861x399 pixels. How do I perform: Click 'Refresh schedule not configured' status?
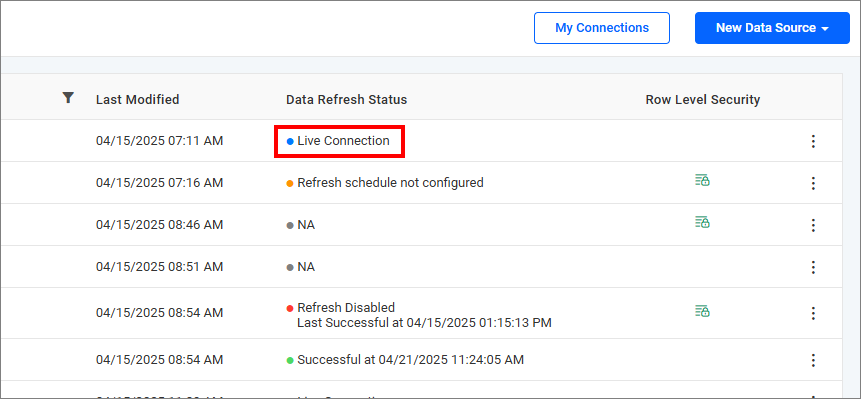pos(390,183)
